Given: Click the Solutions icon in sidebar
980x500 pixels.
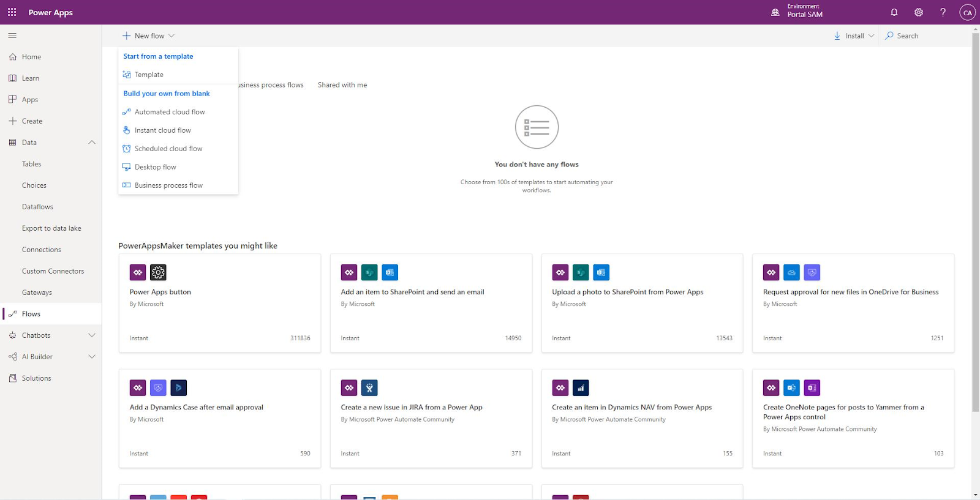Looking at the screenshot, I should pos(13,378).
